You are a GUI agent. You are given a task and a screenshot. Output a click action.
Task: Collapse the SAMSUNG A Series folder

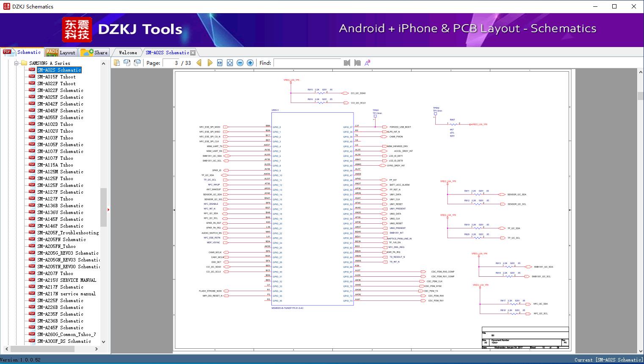pos(17,63)
